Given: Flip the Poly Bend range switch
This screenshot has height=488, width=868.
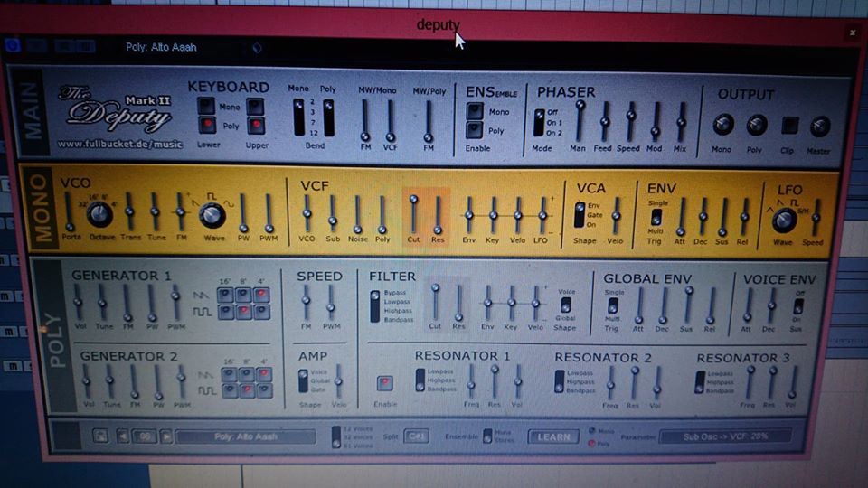Looking at the screenshot, I should pos(328,117).
